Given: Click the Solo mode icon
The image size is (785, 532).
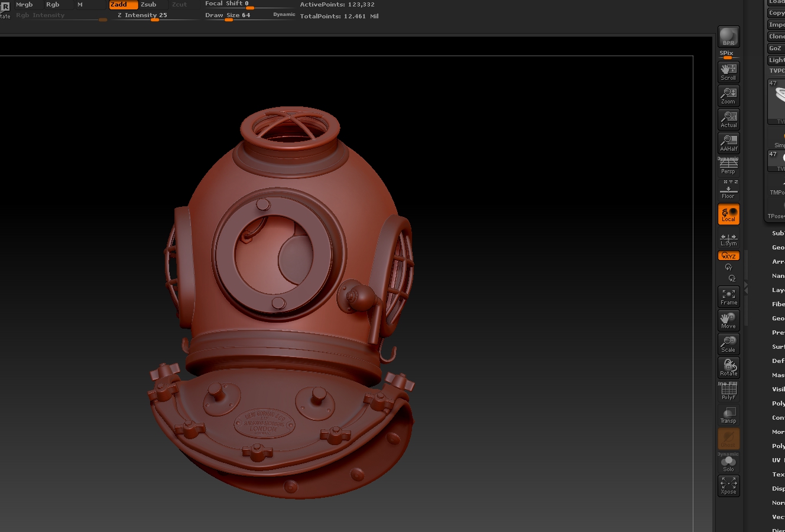Looking at the screenshot, I should pyautogui.click(x=728, y=462).
